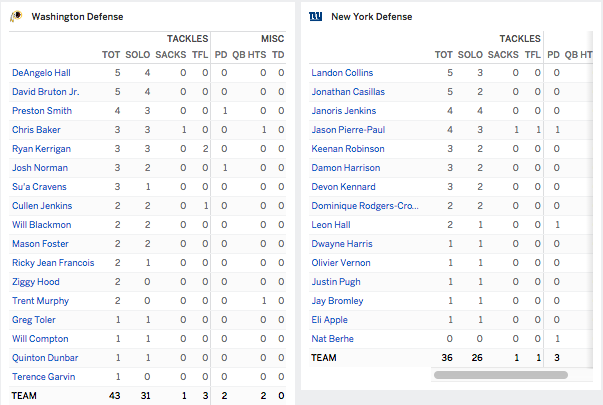This screenshot has height=405, width=603.
Task: Click Terence Garvin's name
Action: pyautogui.click(x=43, y=377)
